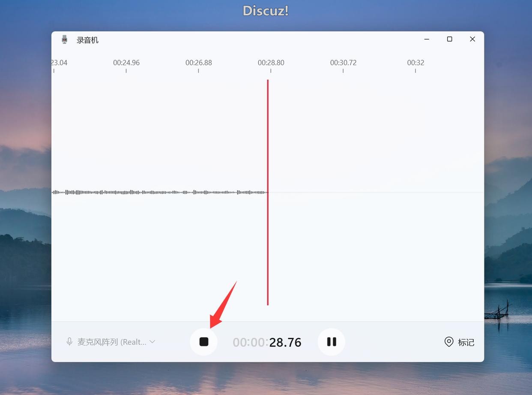This screenshot has width=532, height=395.
Task: Select the 00:28.80 timeline mark
Action: click(271, 63)
